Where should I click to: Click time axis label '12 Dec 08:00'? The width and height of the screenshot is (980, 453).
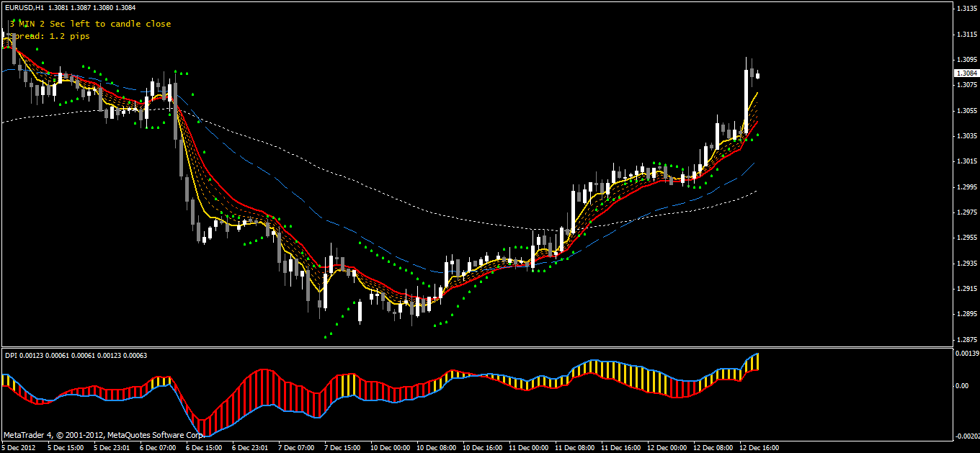pyautogui.click(x=713, y=447)
